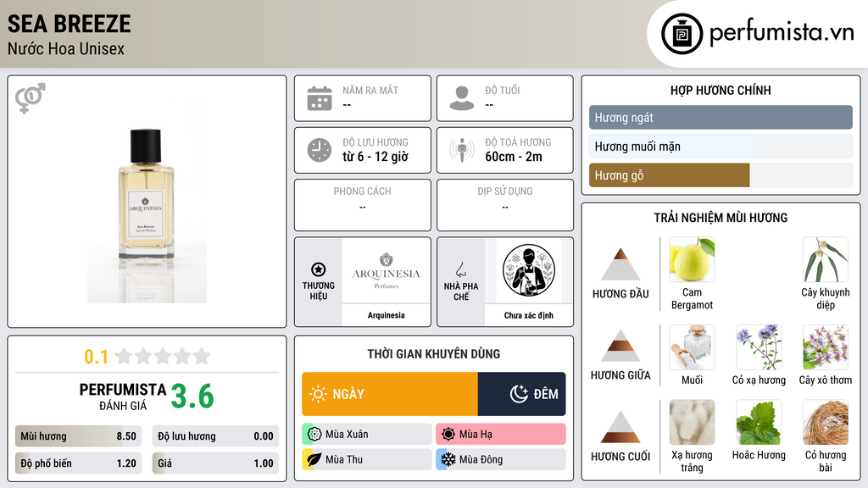Click the sillage icon for Độ toả hương
Screen dimensions: 868x488
[x=462, y=150]
